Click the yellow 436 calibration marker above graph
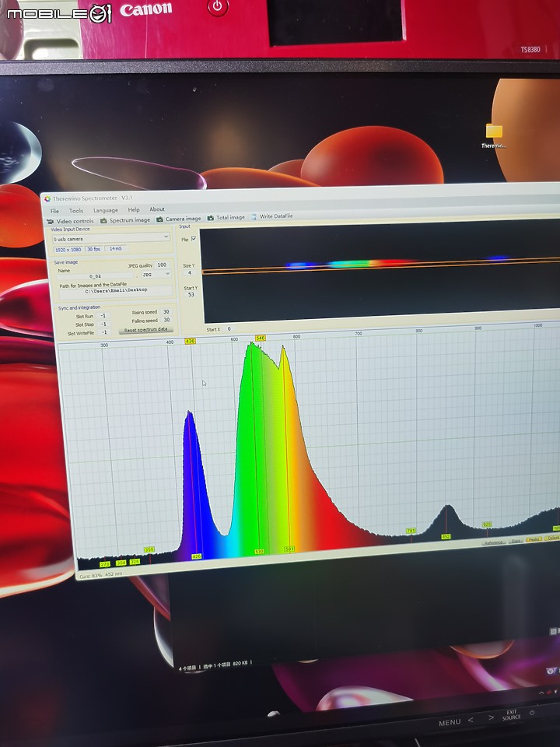This screenshot has width=560, height=747. click(190, 341)
